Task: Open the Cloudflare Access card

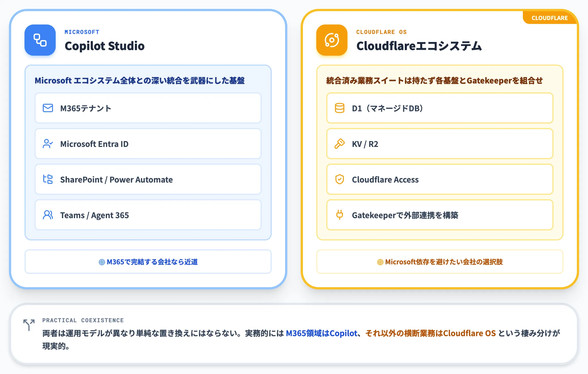Action: (x=440, y=179)
